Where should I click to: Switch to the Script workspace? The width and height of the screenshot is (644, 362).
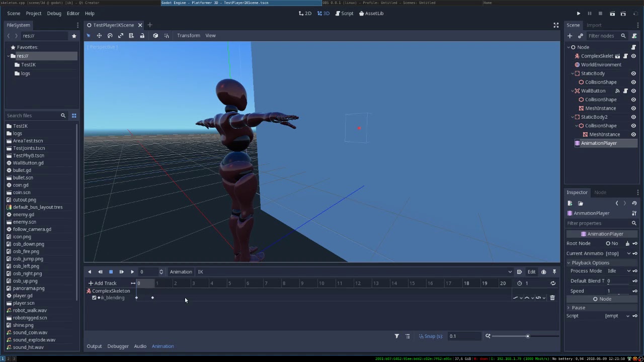coord(345,14)
